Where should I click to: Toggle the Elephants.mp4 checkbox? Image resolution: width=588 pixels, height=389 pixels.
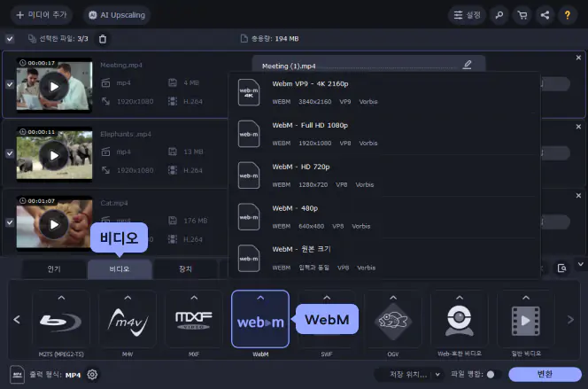[10, 153]
